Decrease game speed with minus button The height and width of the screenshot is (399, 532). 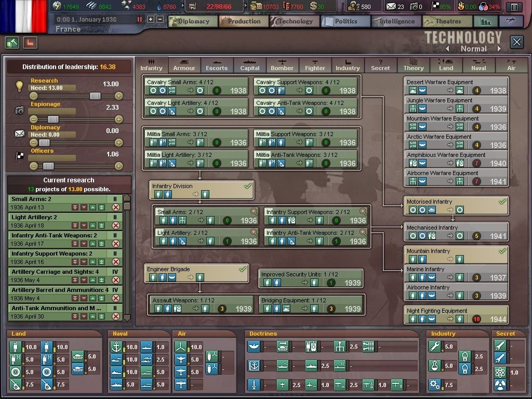[160, 19]
